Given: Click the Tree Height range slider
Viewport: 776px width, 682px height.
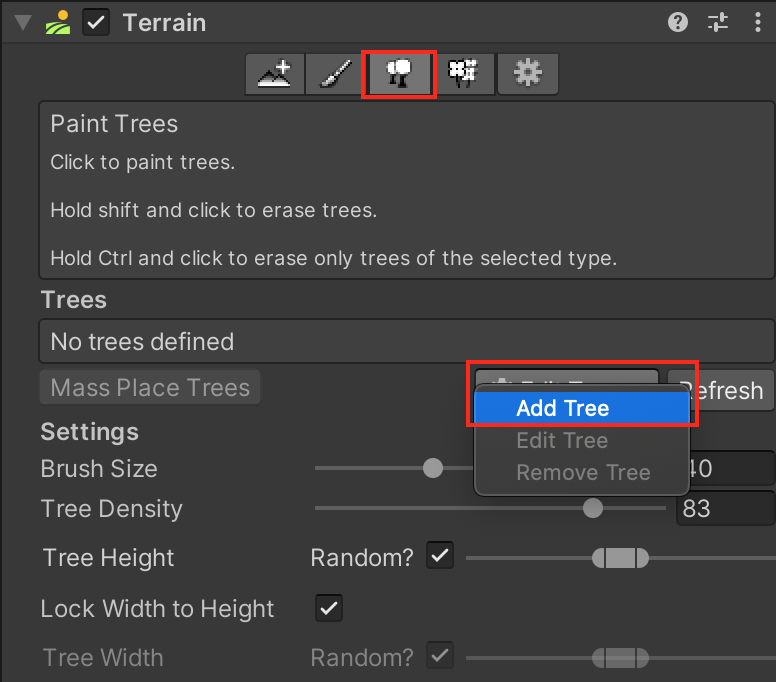Looking at the screenshot, I should pyautogui.click(x=620, y=557).
